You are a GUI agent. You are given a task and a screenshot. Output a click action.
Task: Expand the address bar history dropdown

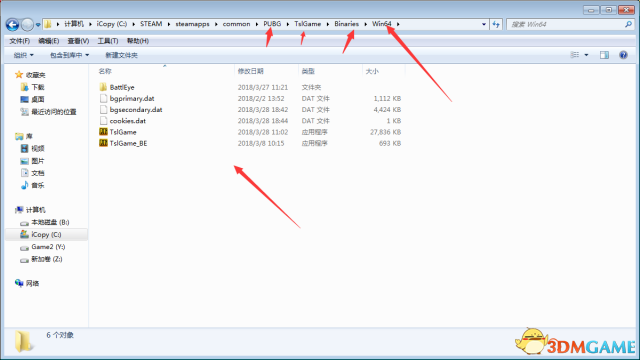coord(484,24)
